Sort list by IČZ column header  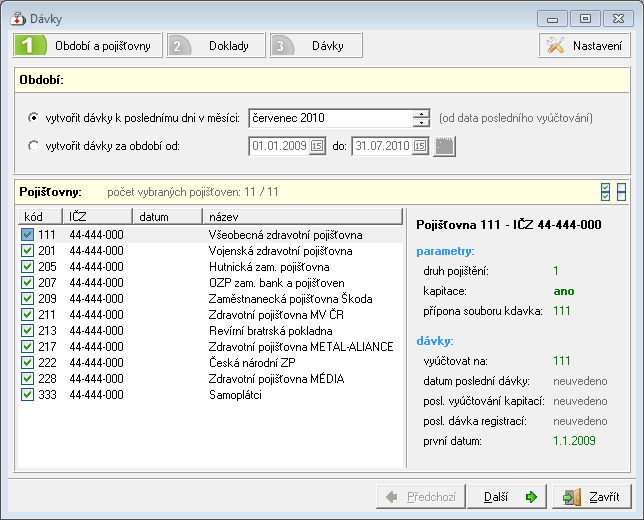97,216
